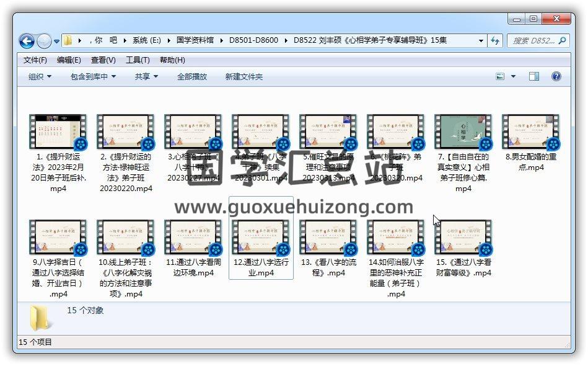Click the refresh button beside address bar
The width and height of the screenshot is (588, 366).
[x=495, y=41]
